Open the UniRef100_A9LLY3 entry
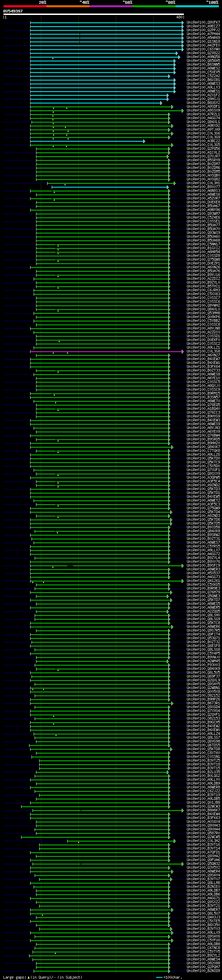Image resolution: width=222 pixels, height=980 pixels. point(203,88)
